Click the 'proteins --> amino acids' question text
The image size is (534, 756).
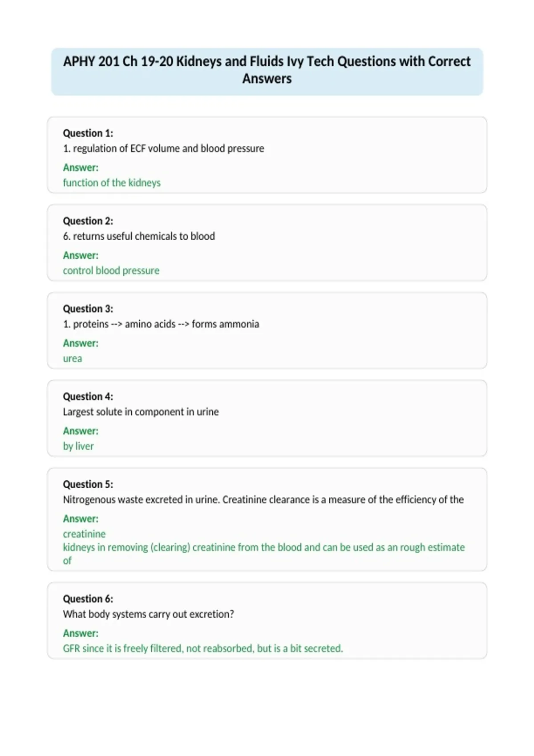(161, 324)
